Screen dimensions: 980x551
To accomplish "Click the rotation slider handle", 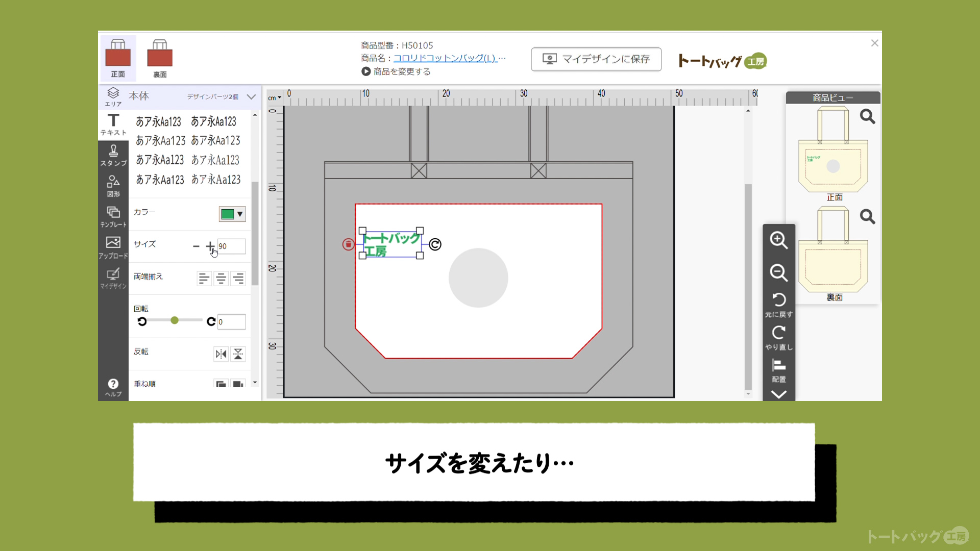I will click(x=175, y=320).
